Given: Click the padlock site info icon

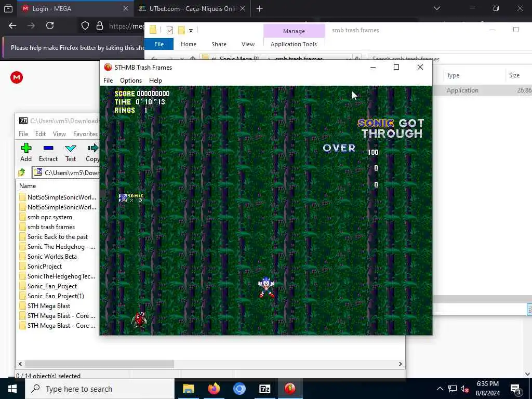Looking at the screenshot, I should 99,26.
